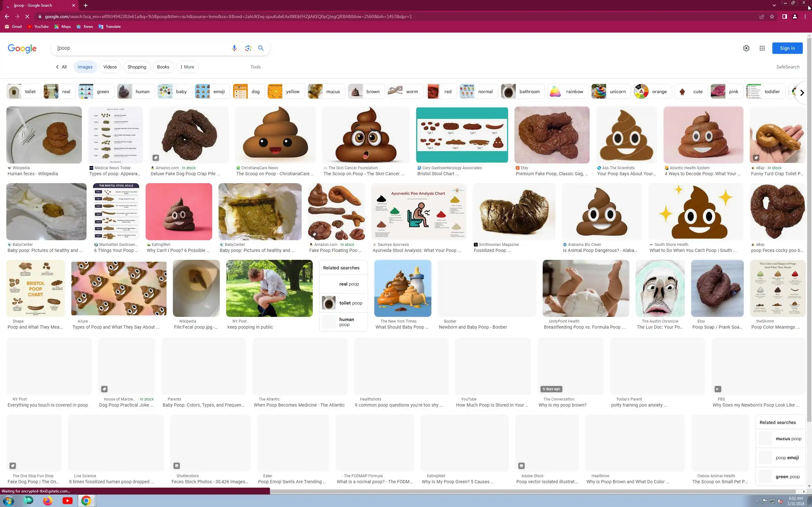Open Google Lens image search
Viewport: 812px width, 507px height.
click(248, 48)
